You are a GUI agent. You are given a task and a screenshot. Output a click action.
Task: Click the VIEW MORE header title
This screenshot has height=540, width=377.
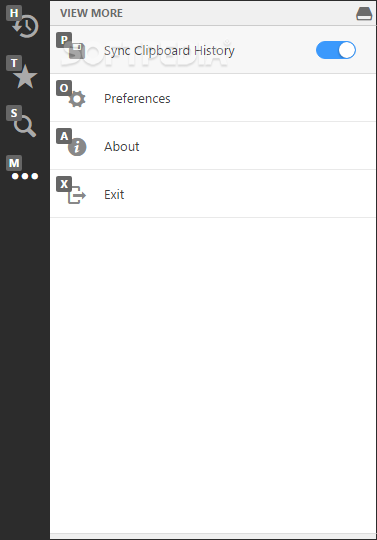point(91,13)
